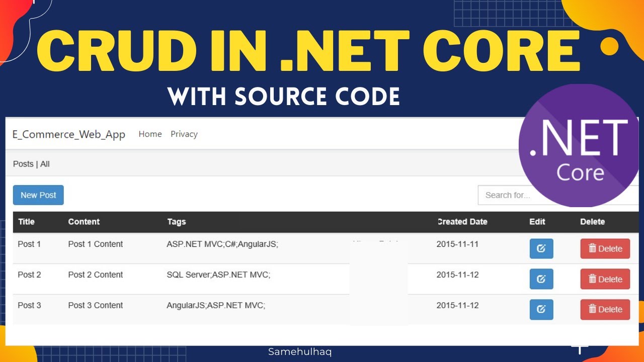Create a new post with New Post button
This screenshot has width=644, height=362.
[38, 195]
